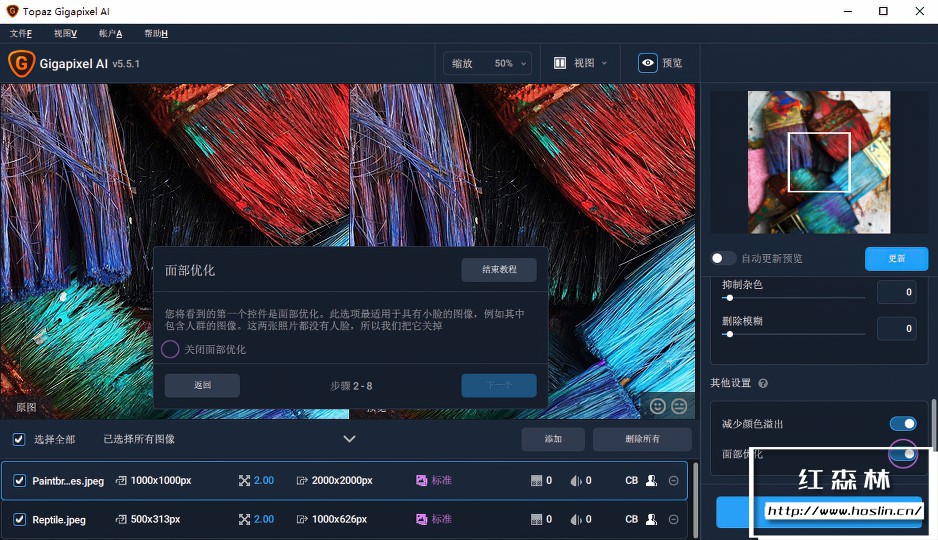Click the navigator thumbnail of paintbrushes

819,162
